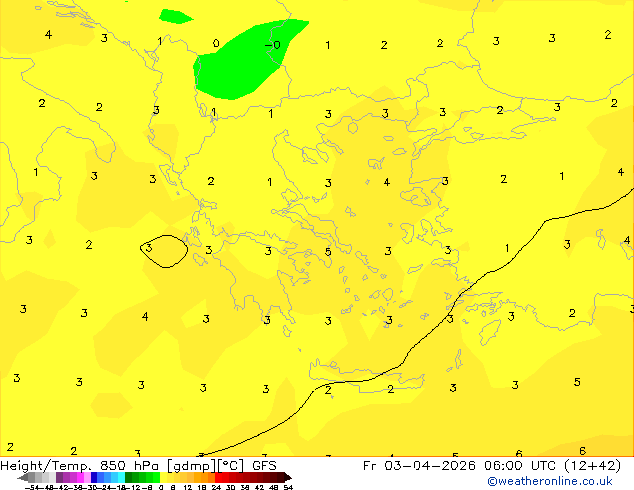The image size is (634, 490).
Task: Pick the dark blue swatch in the legend
Action: [94, 477]
